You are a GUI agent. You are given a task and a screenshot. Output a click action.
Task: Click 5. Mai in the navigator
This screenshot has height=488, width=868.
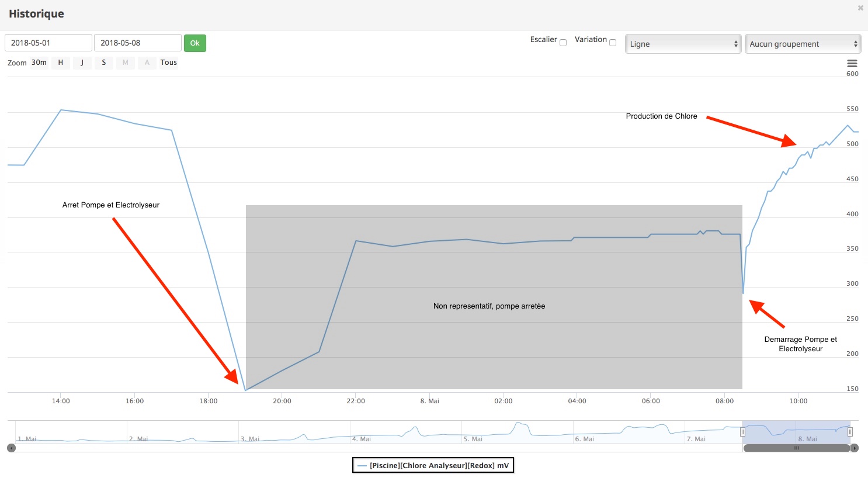coord(473,439)
